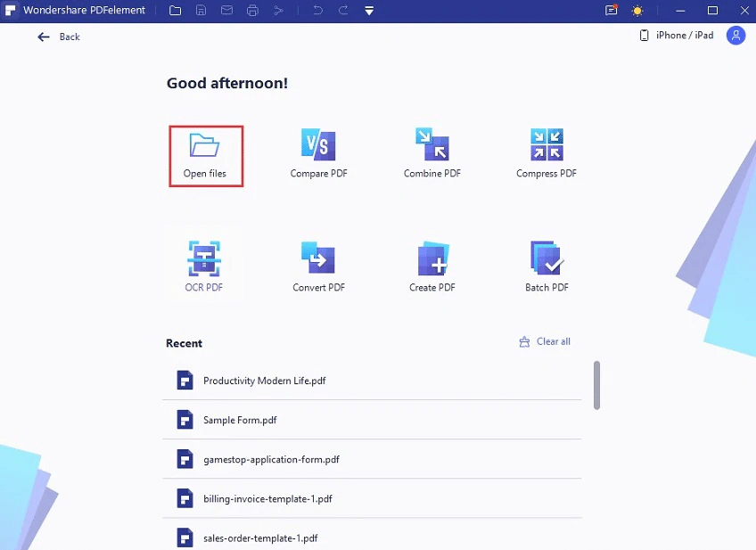Click the recent files list scrollbar
The image size is (756, 550).
pos(597,385)
